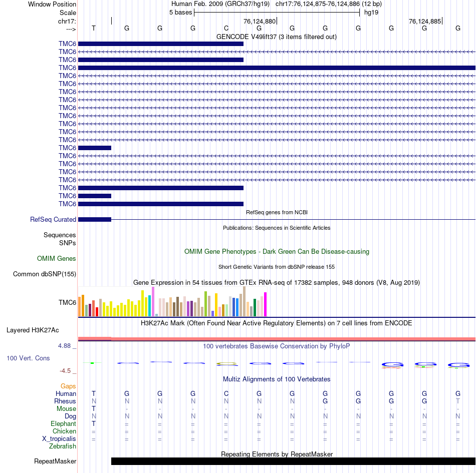Click the 'Chicken' alignment row label
This screenshot has height=473, width=476.
[64, 431]
